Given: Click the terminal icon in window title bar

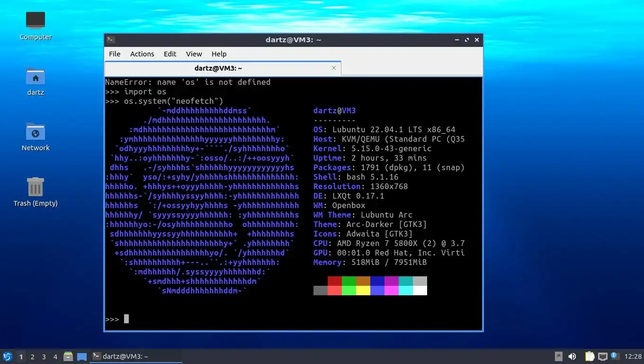Looking at the screenshot, I should tap(110, 40).
